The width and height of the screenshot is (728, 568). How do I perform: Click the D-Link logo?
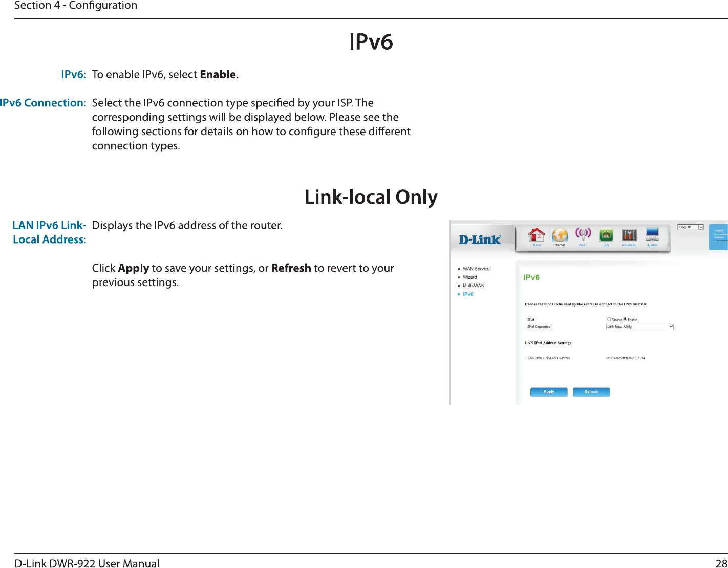pos(480,239)
